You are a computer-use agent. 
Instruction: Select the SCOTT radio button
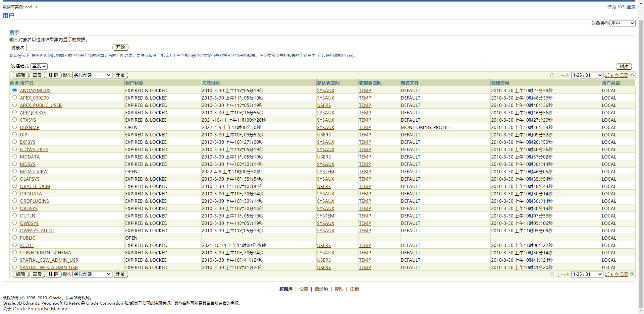[14, 245]
